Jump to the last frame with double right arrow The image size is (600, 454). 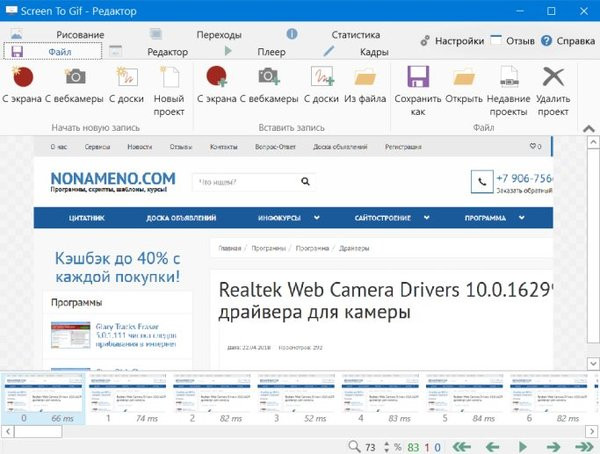coord(585,445)
